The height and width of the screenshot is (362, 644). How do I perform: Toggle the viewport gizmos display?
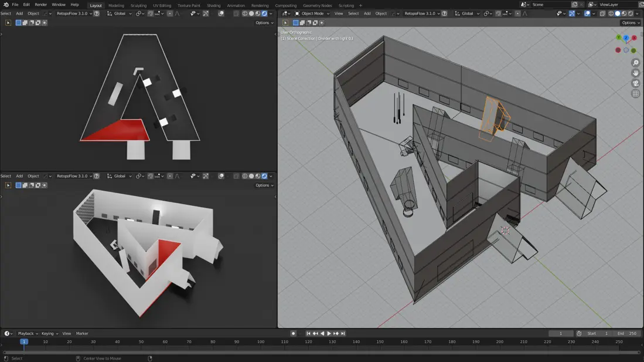[572, 13]
